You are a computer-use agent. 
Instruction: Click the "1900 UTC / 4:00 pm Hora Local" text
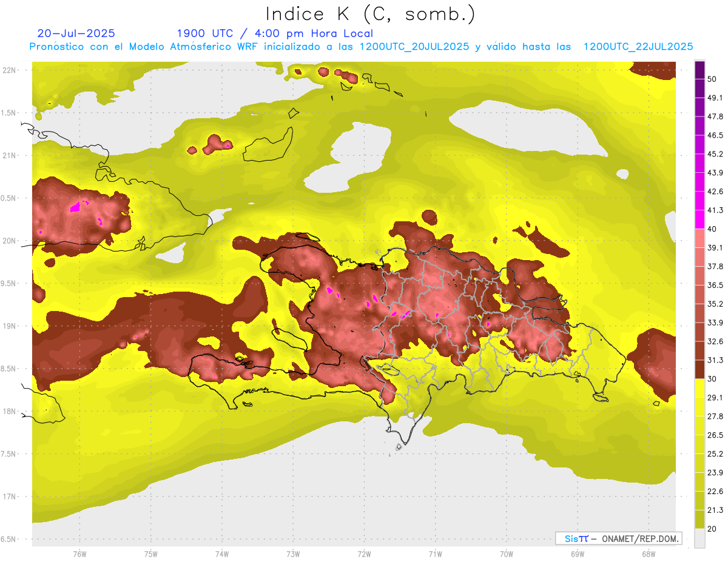tap(274, 33)
